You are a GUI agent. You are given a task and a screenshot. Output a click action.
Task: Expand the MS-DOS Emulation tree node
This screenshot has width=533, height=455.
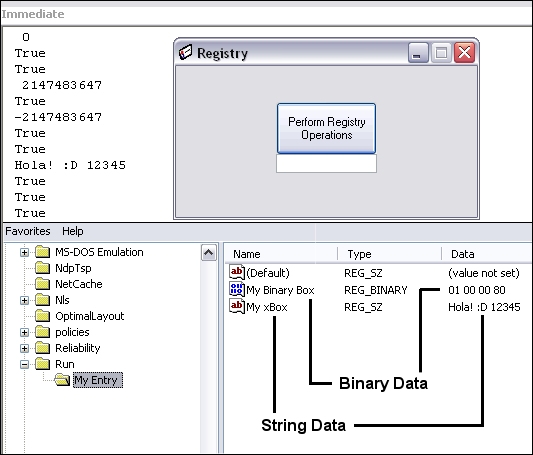[24, 252]
